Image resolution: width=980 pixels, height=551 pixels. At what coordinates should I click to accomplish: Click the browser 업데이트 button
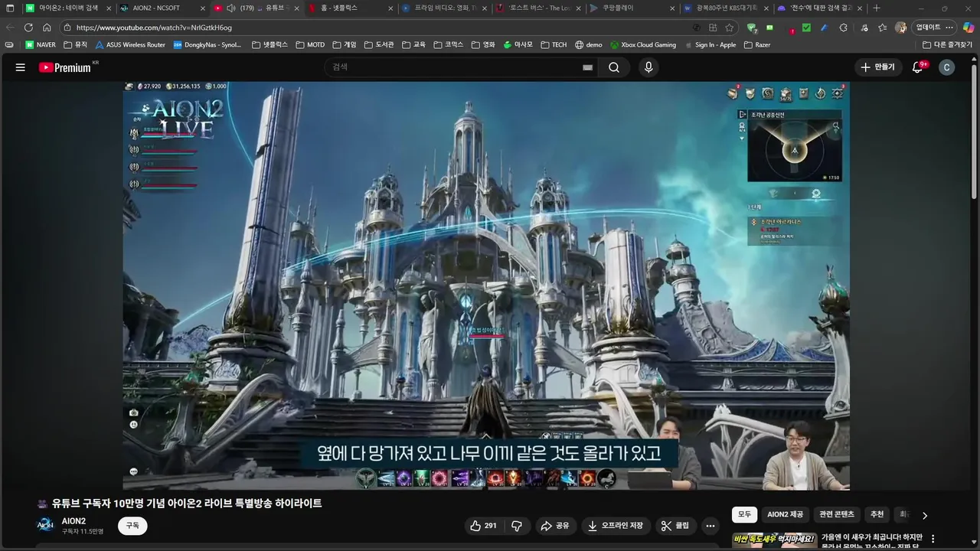[934, 28]
